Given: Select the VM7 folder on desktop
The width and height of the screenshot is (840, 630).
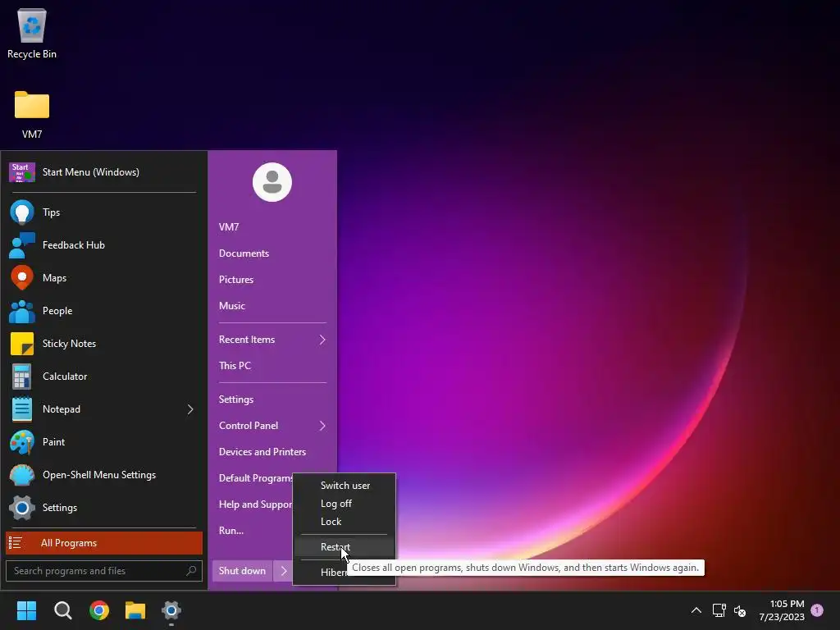Looking at the screenshot, I should point(32,114).
